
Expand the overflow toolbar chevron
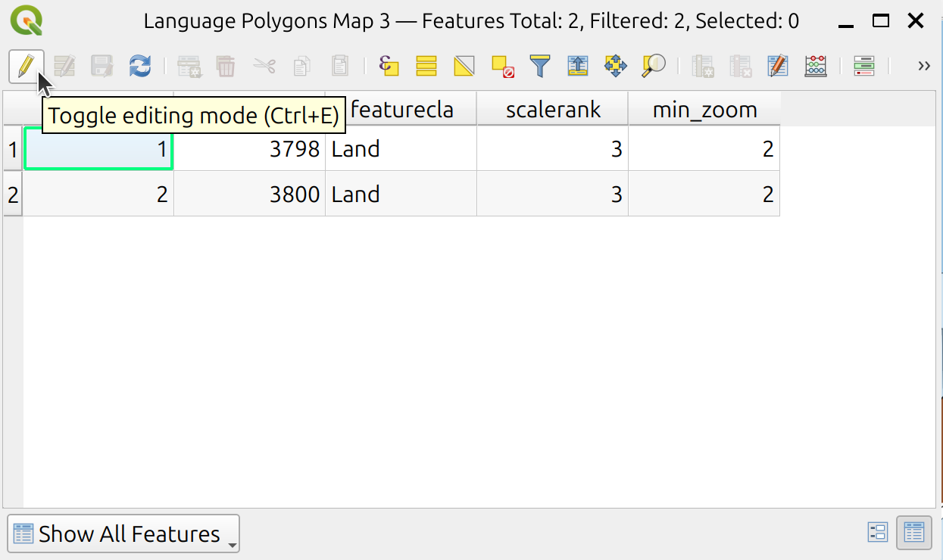click(923, 66)
